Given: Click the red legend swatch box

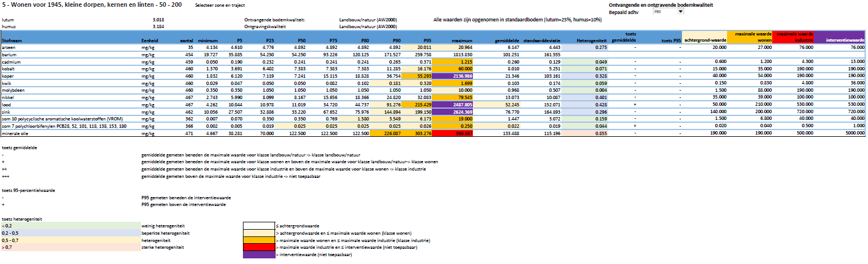Looking at the screenshot, I should coord(258,247).
